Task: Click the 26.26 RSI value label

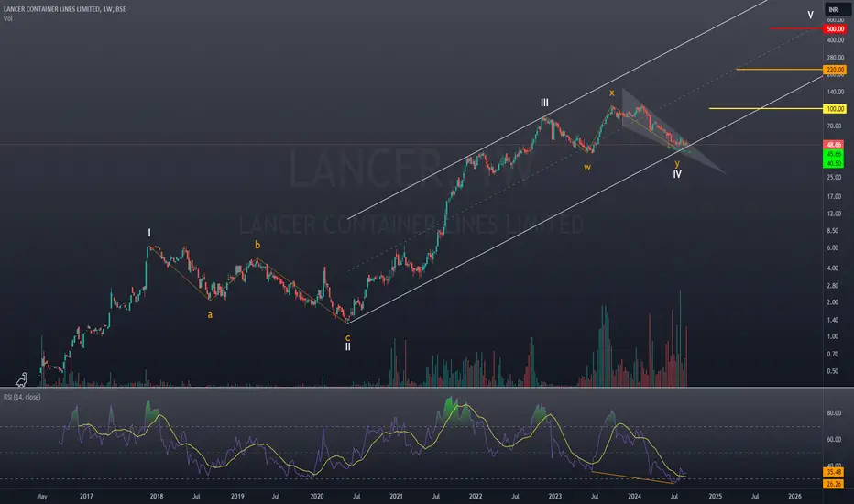Action: [x=833, y=484]
